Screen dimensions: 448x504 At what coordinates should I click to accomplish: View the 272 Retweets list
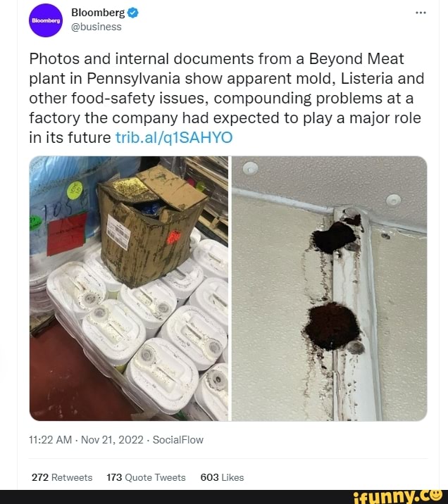pyautogui.click(x=62, y=477)
